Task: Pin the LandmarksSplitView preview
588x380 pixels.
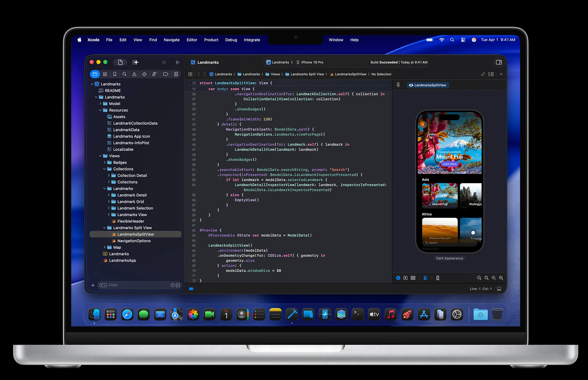Action: [398, 85]
